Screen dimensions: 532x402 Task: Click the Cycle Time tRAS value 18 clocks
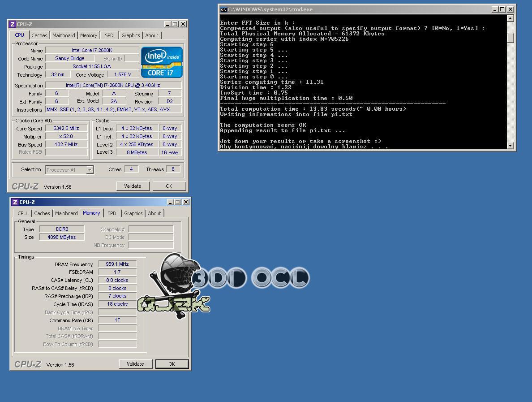tap(117, 304)
